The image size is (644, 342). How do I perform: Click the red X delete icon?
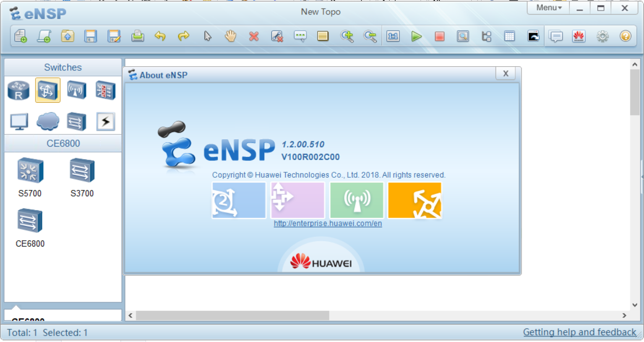point(253,36)
